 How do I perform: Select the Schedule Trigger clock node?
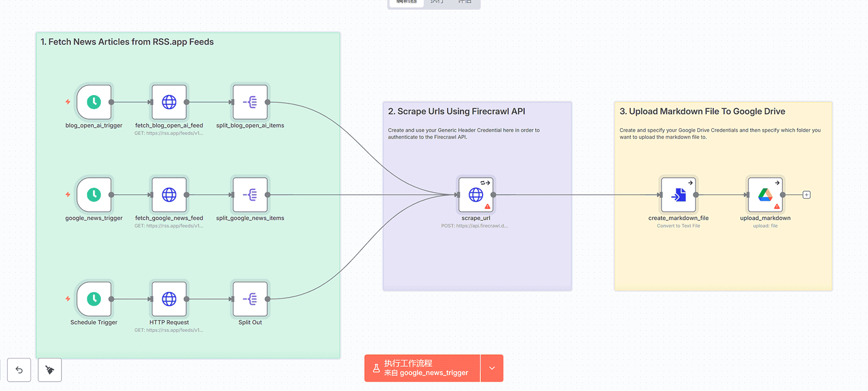94,299
